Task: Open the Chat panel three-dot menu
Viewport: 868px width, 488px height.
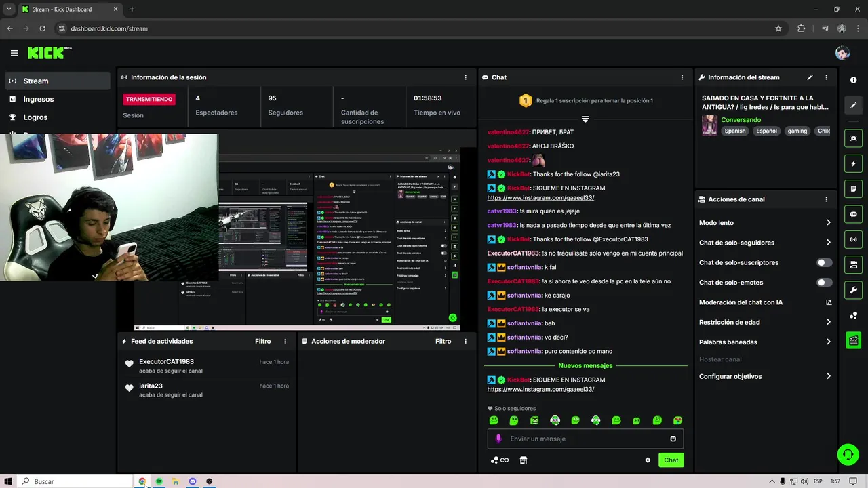Action: point(682,77)
